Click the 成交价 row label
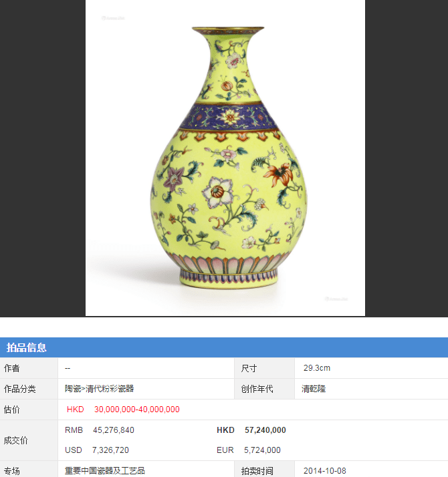This screenshot has width=448, height=477. 16,440
